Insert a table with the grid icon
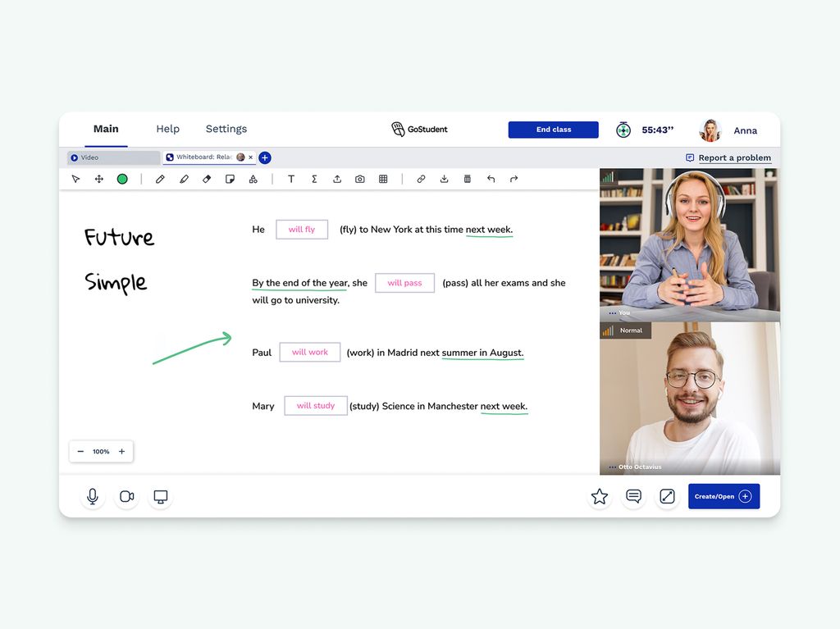This screenshot has width=840, height=629. 383,179
